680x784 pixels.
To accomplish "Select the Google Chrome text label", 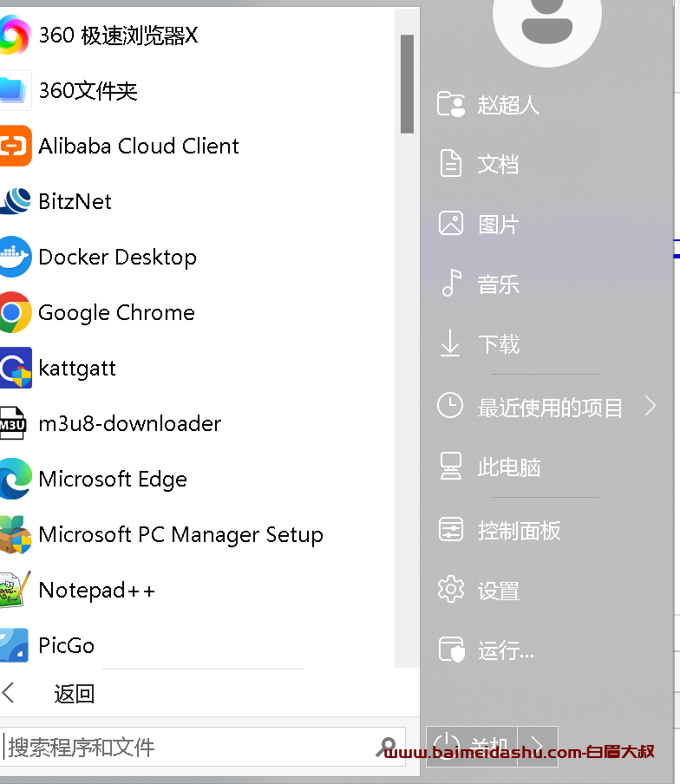I will coord(116,313).
